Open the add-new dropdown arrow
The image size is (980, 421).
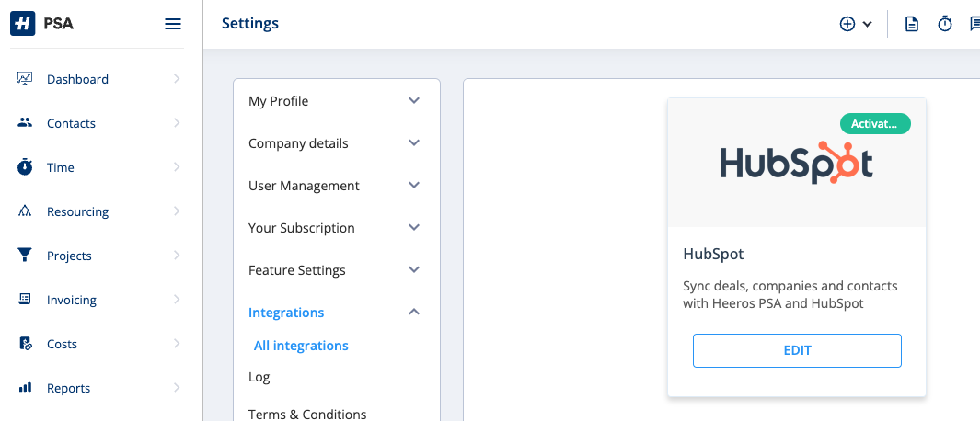point(867,25)
